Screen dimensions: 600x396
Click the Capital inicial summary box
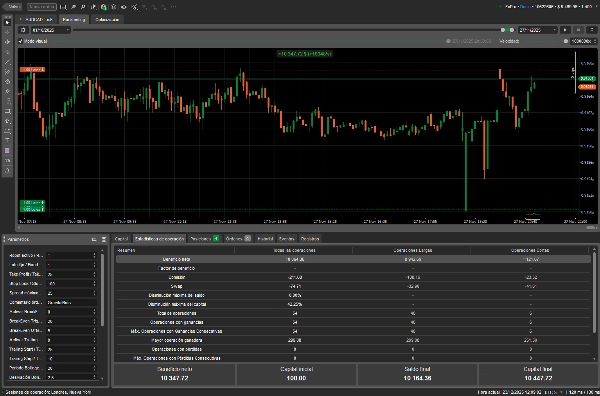pos(296,374)
